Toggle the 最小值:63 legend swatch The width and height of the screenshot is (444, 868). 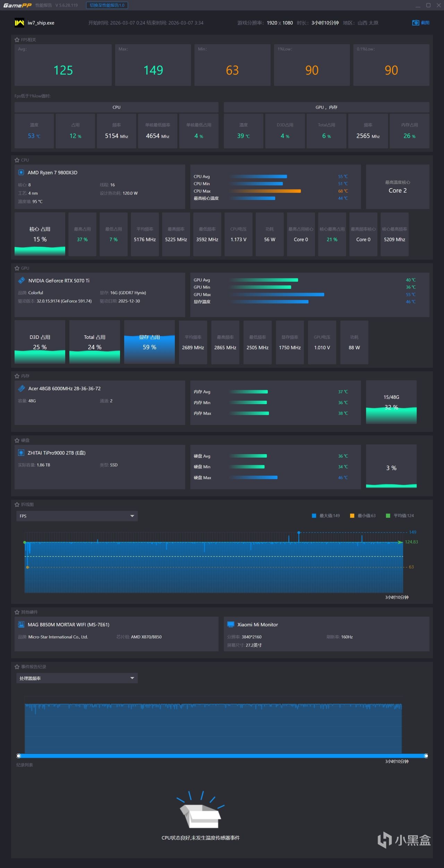(x=352, y=516)
